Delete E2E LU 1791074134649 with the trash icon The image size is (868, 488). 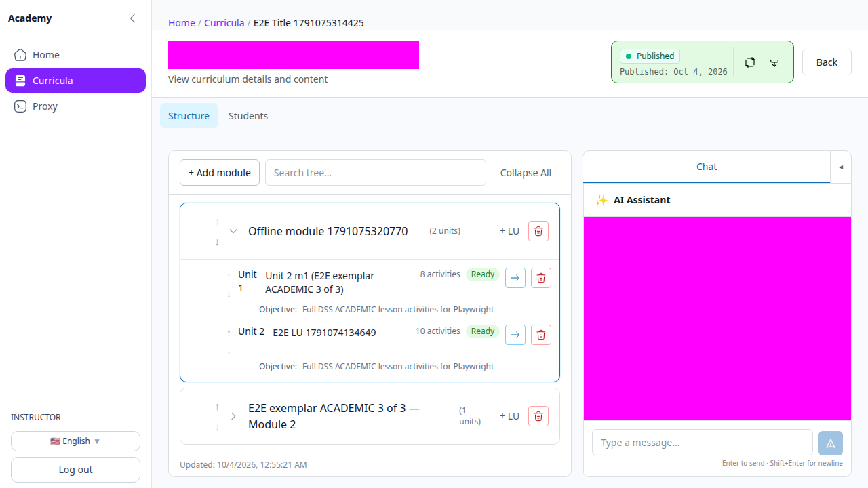[541, 335]
